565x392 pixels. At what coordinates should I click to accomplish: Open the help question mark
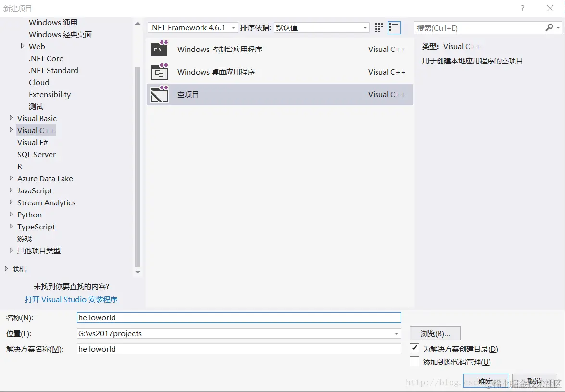[x=523, y=8]
